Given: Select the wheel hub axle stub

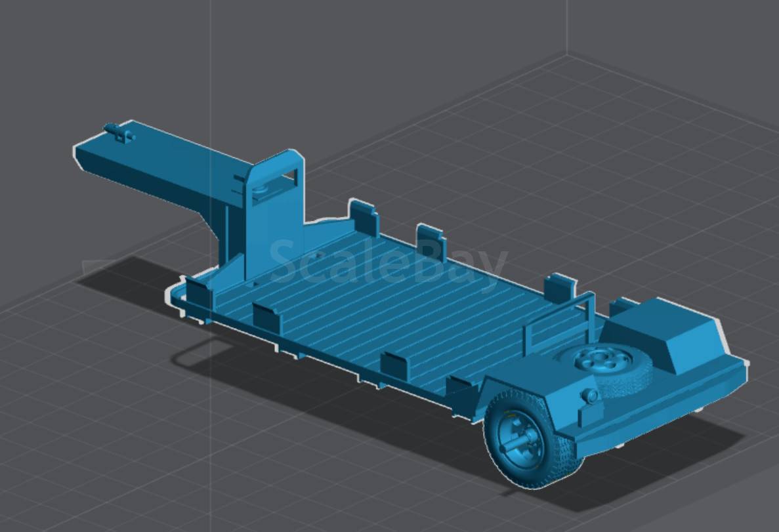Looking at the screenshot, I should tap(516, 442).
